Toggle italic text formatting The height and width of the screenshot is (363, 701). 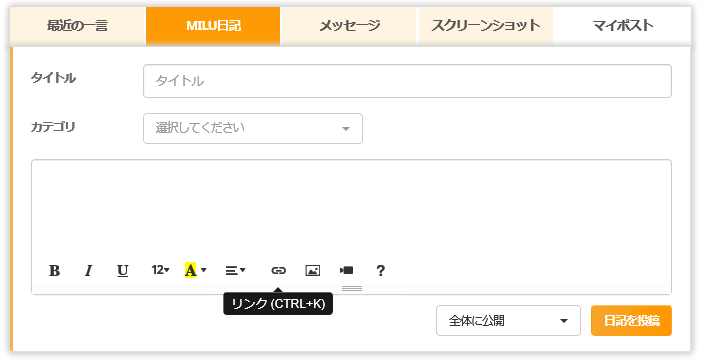pyautogui.click(x=89, y=270)
